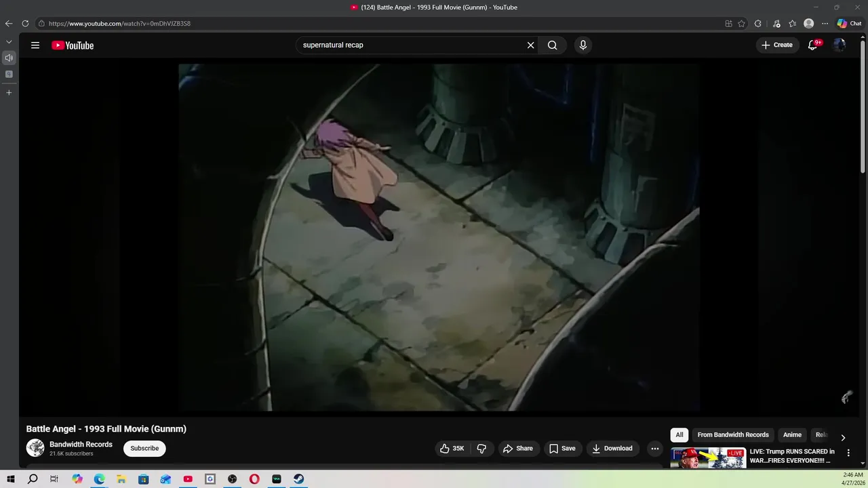Open split screen / apps icon in address bar
This screenshot has width=868, height=488.
point(729,24)
